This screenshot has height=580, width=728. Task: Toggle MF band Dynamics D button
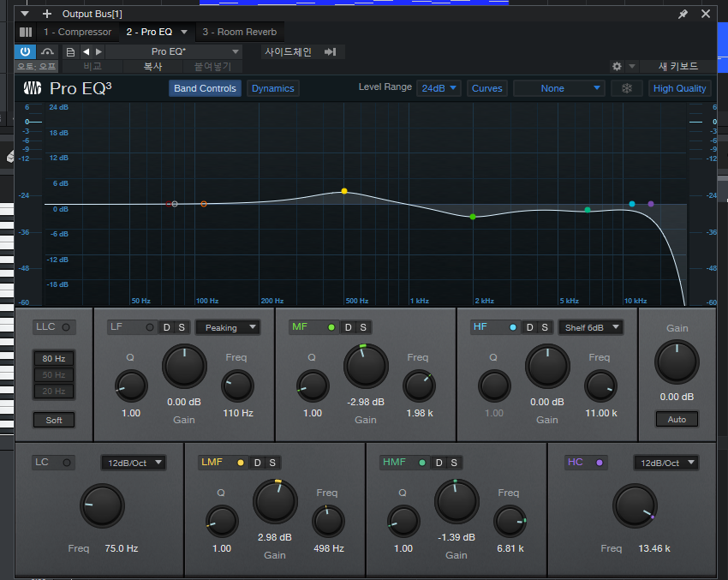349,327
